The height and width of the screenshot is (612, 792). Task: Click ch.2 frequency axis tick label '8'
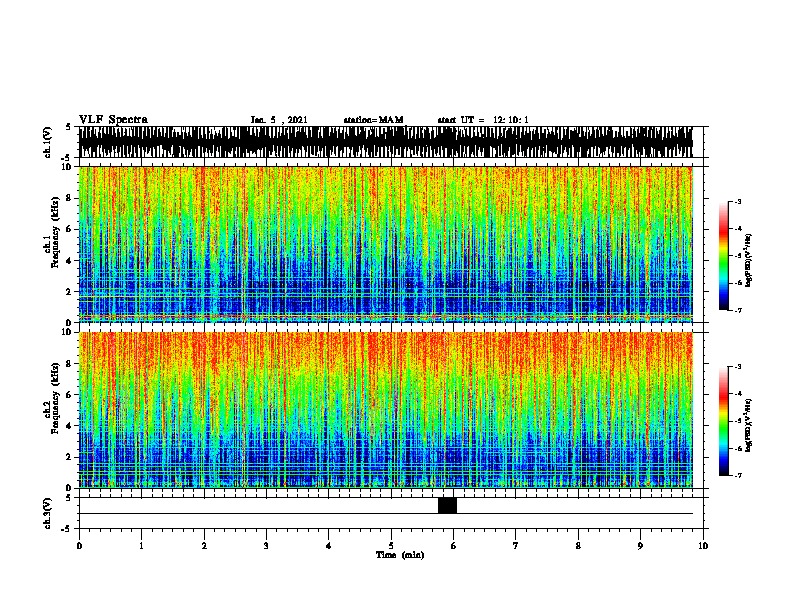click(70, 364)
